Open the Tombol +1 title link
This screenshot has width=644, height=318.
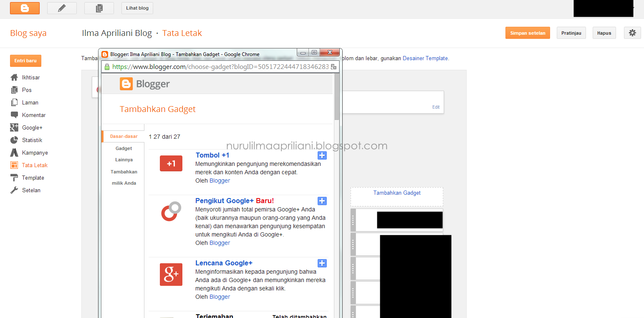[212, 155]
